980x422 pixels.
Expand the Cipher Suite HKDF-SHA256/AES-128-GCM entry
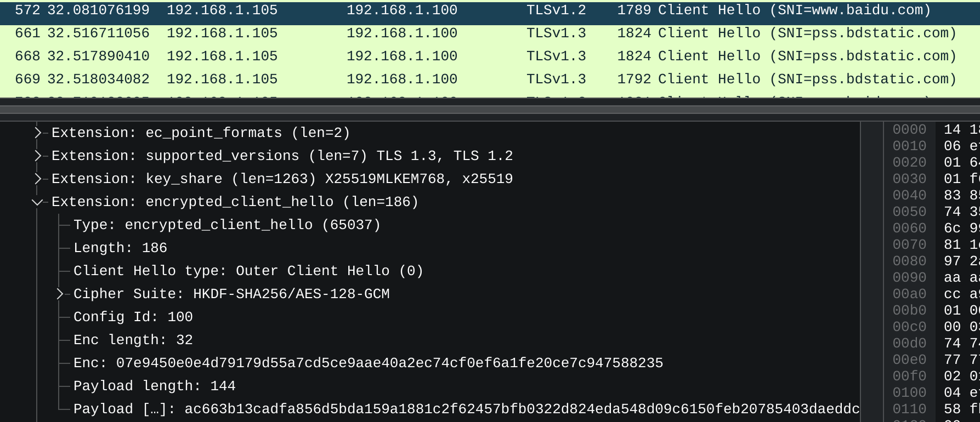(60, 294)
